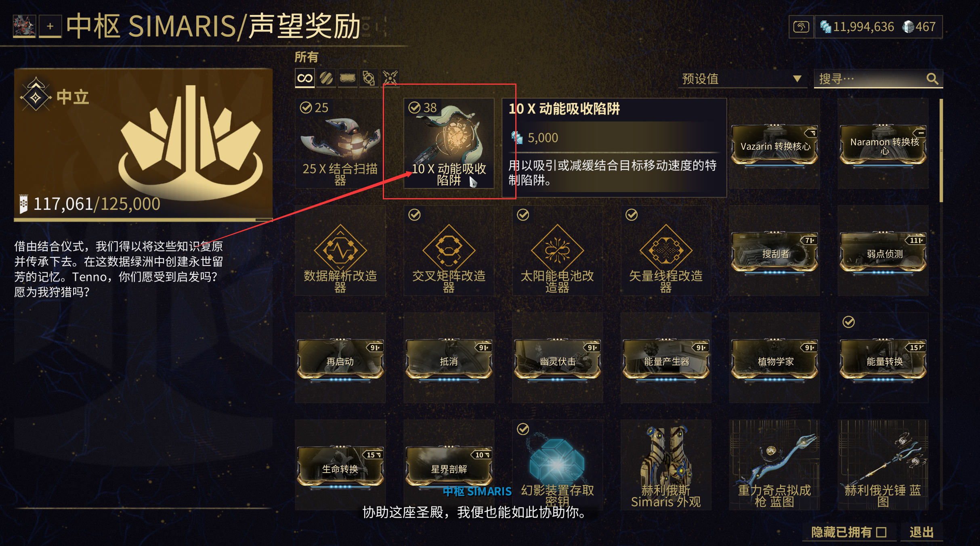
Task: Select the striped second category filter icon
Action: click(326, 78)
